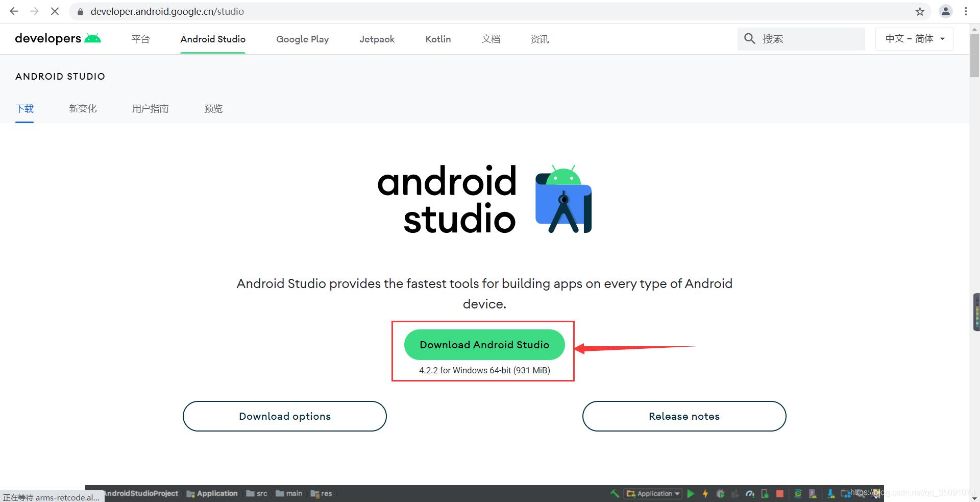Click the browser address bar URL

coord(167,11)
